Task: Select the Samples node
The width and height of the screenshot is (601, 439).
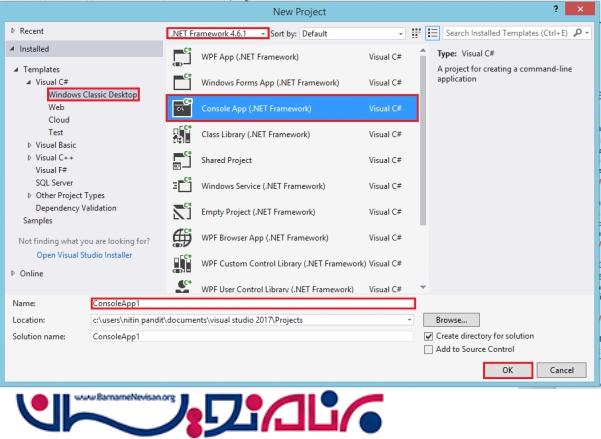Action: (38, 220)
